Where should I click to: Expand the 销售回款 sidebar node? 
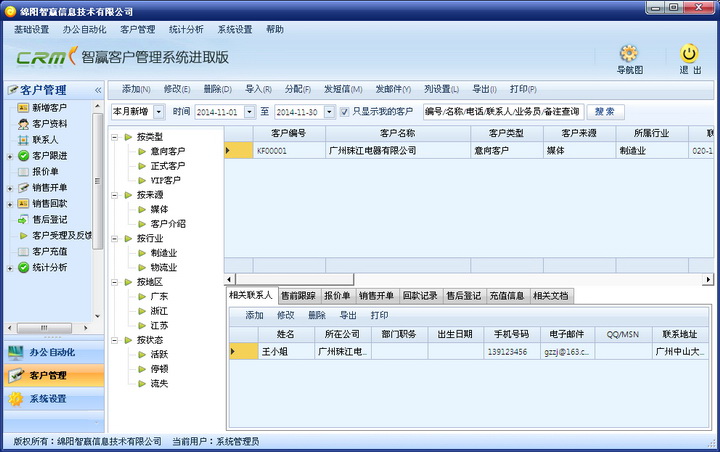pyautogui.click(x=10, y=204)
